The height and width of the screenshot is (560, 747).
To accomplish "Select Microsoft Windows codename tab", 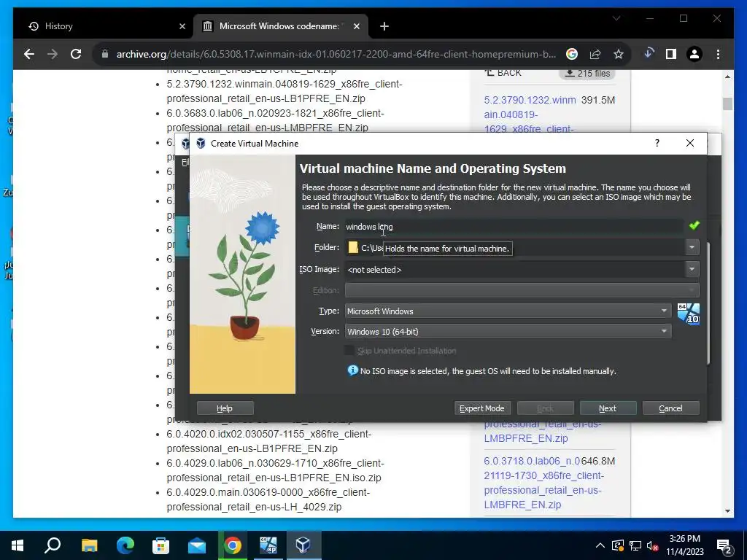I will point(281,26).
